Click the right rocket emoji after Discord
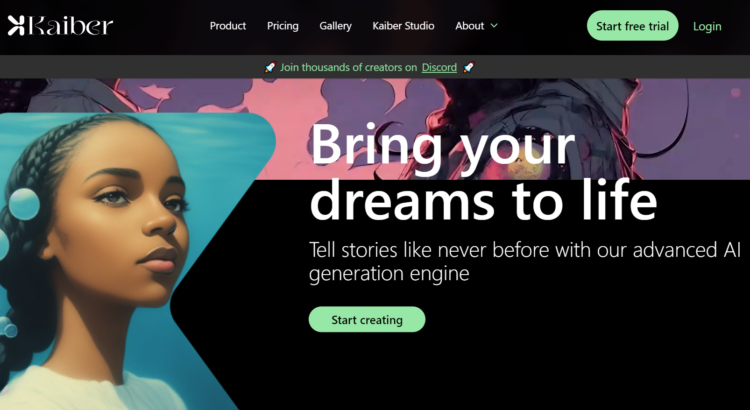750x410 pixels. click(x=468, y=67)
